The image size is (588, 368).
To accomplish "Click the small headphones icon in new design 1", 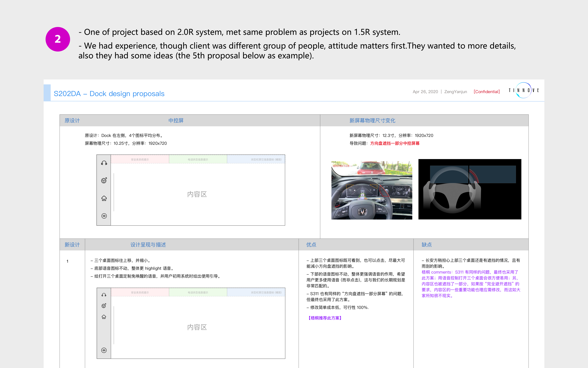I will point(104,295).
